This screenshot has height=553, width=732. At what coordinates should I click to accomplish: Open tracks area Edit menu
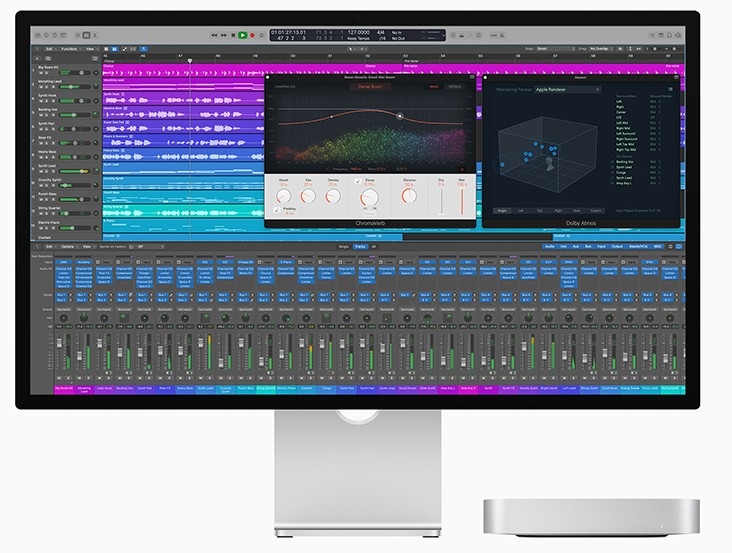[49, 49]
